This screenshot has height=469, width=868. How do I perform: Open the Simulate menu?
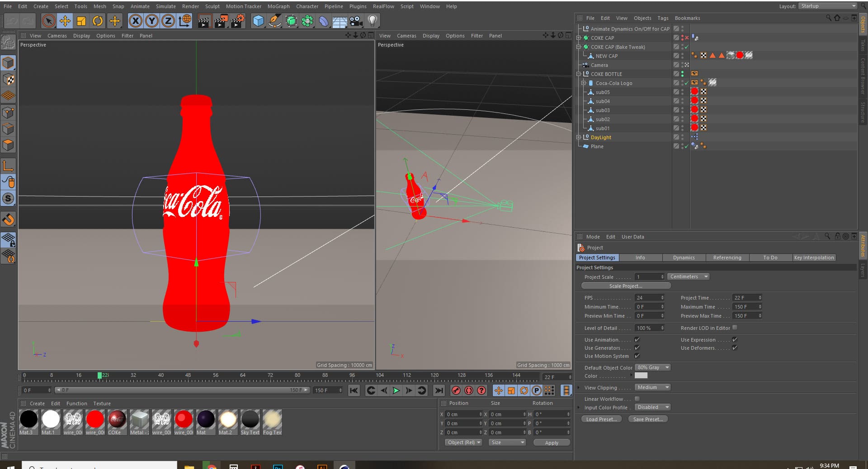pyautogui.click(x=166, y=6)
